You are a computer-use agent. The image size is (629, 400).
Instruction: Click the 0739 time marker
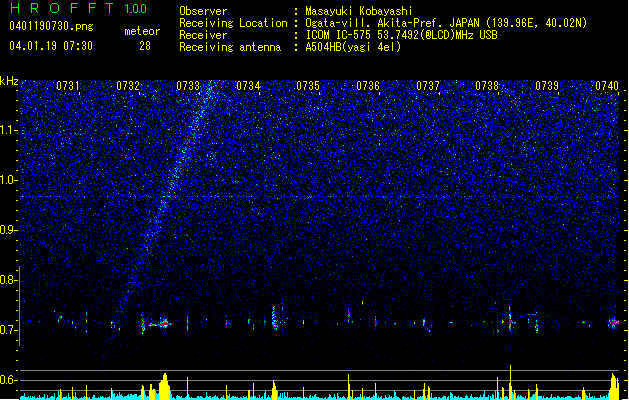pos(547,86)
